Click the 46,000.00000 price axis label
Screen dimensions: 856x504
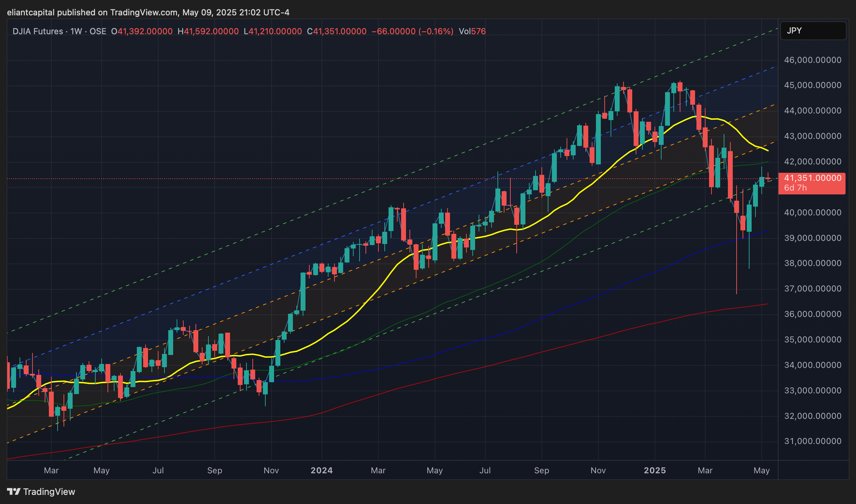[x=813, y=60]
